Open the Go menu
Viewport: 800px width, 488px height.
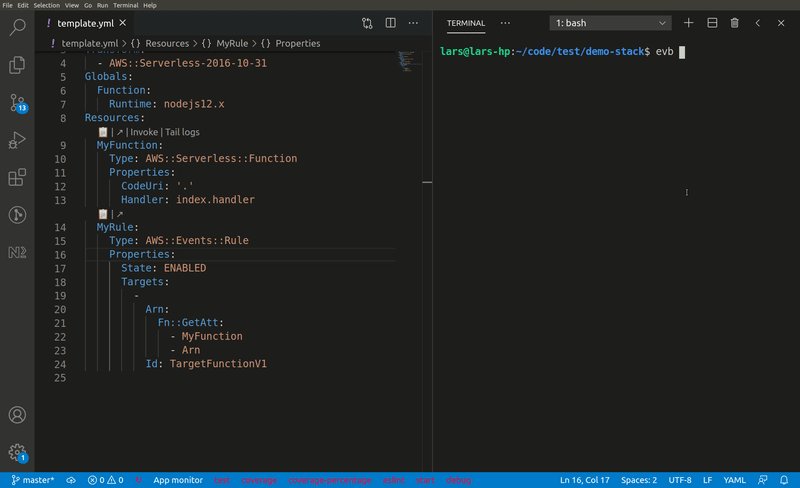click(88, 5)
